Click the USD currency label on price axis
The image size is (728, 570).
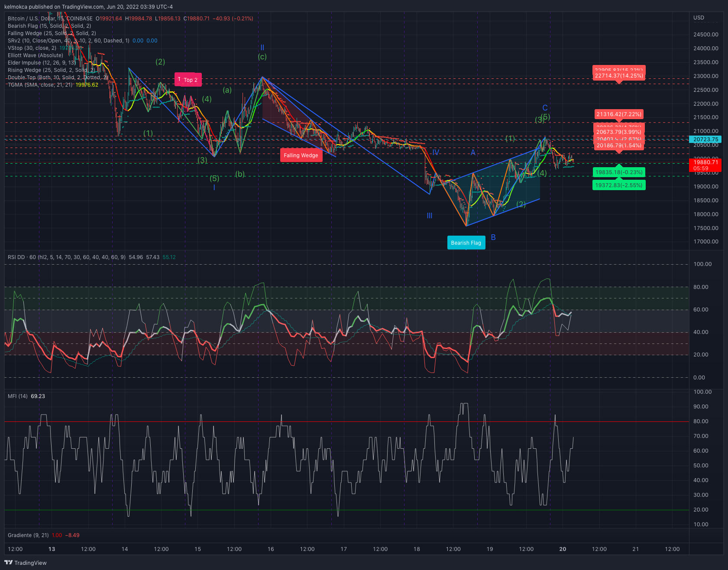(x=699, y=18)
